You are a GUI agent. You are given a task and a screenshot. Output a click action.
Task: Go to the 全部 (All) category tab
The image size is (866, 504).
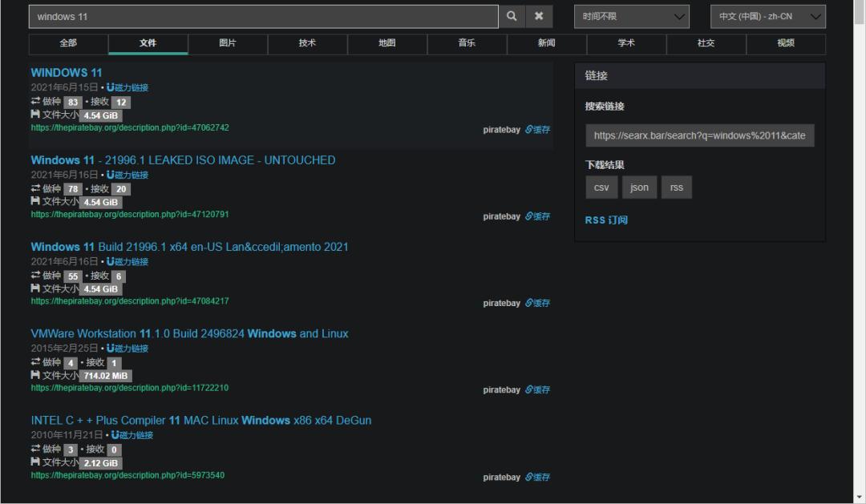click(68, 43)
